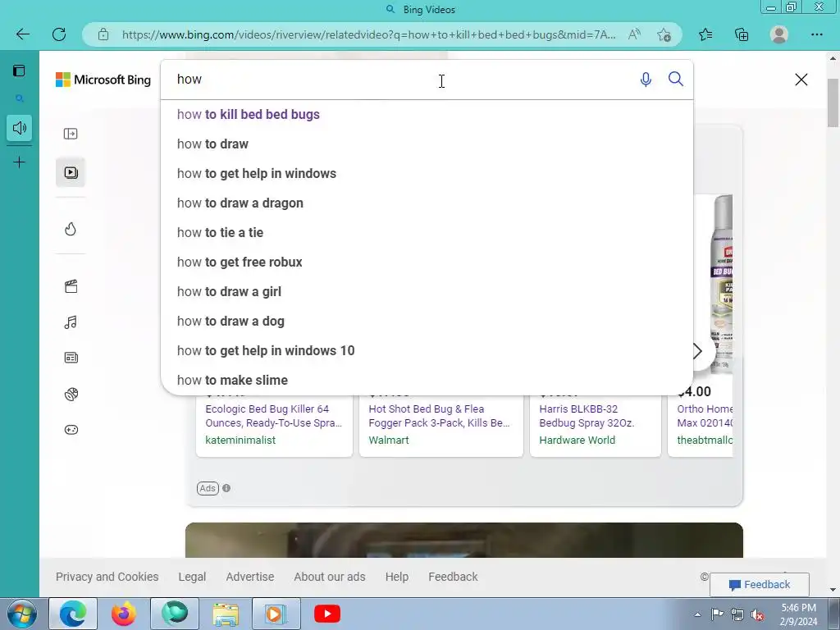Open the YouTube icon in the taskbar
Viewport: 840px width, 630px height.
[326, 614]
